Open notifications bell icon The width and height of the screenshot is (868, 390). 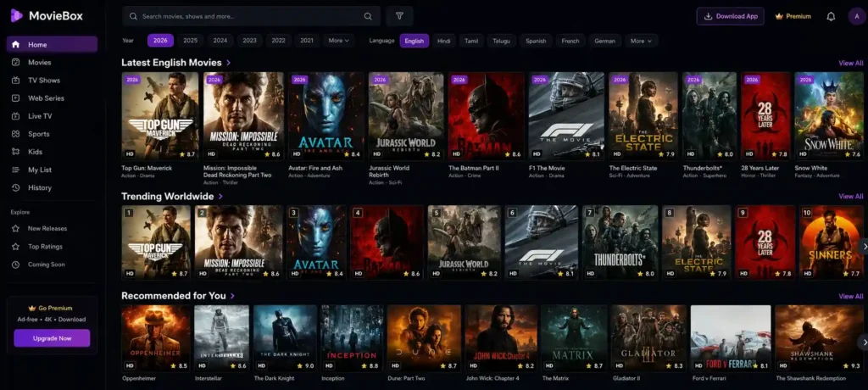(x=831, y=16)
